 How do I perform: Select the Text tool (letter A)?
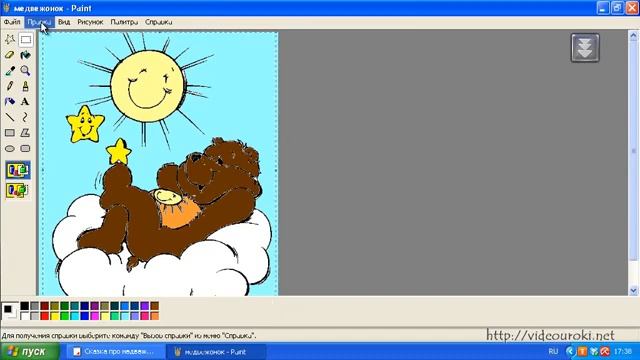tap(25, 102)
